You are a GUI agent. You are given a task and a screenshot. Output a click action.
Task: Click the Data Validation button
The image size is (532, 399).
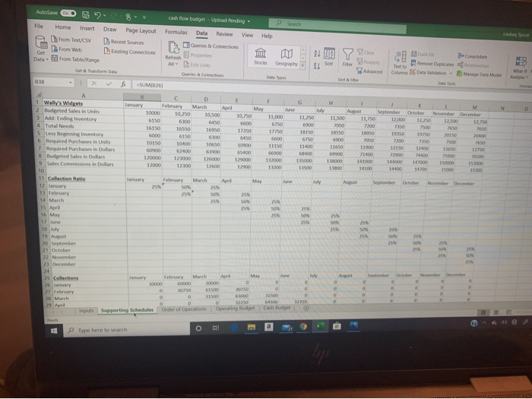coord(429,72)
